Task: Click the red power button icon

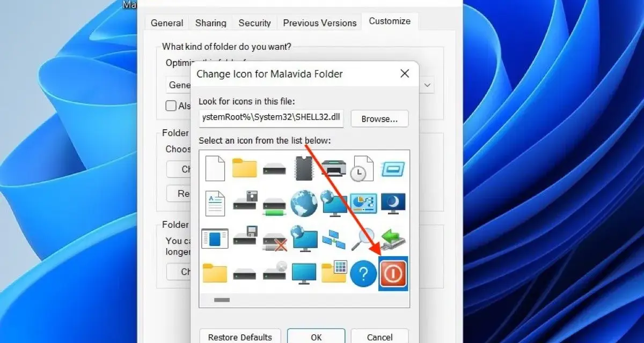Action: 393,274
